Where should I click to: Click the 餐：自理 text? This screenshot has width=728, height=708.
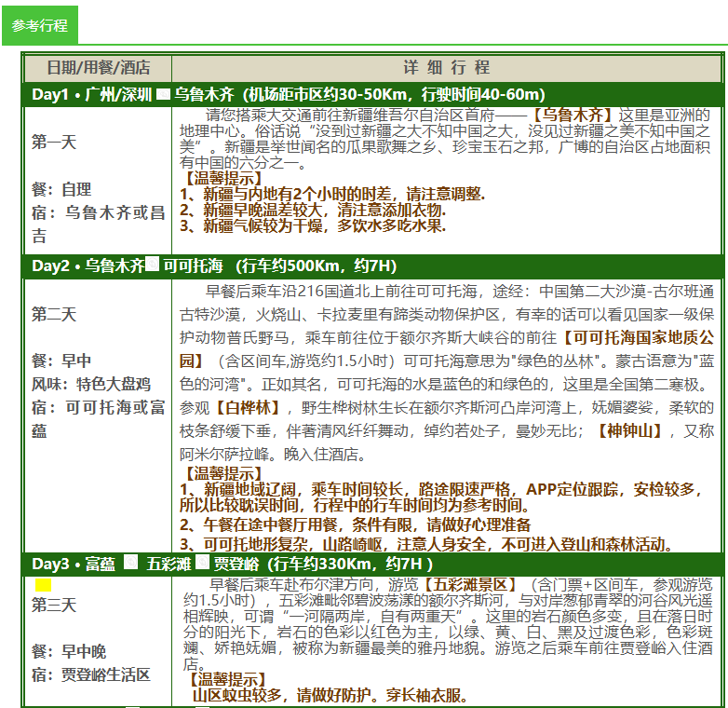click(61, 189)
